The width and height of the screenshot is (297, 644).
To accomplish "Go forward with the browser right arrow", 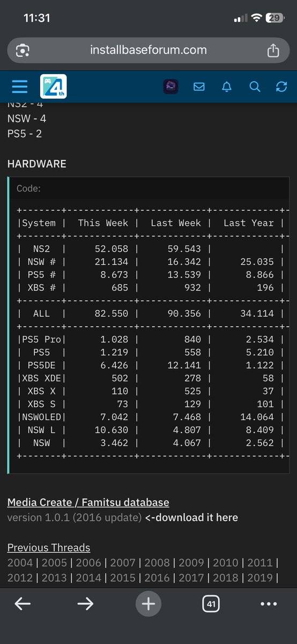I will coord(85,604).
